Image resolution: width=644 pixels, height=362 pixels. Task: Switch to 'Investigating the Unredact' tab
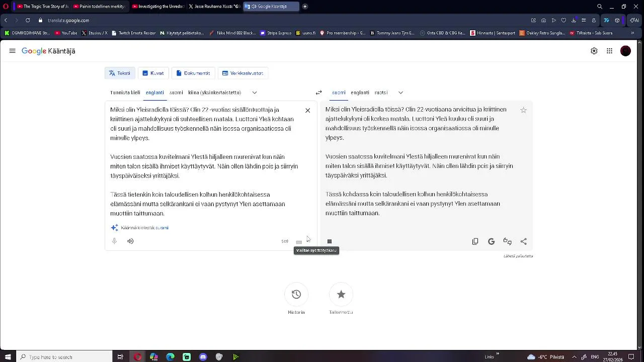coord(157,7)
